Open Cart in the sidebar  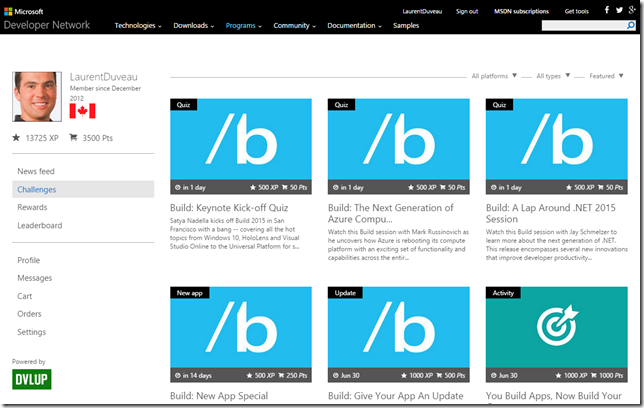24,296
